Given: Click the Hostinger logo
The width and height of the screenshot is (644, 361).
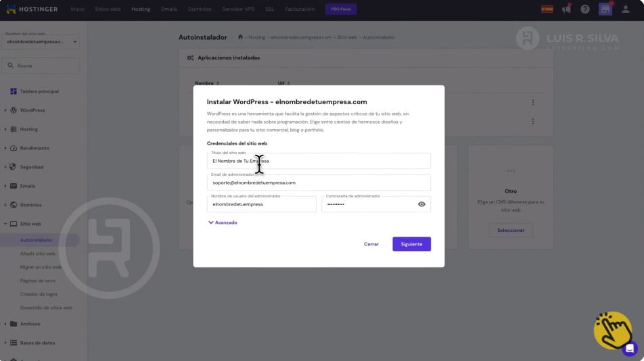Looking at the screenshot, I should pos(32,9).
